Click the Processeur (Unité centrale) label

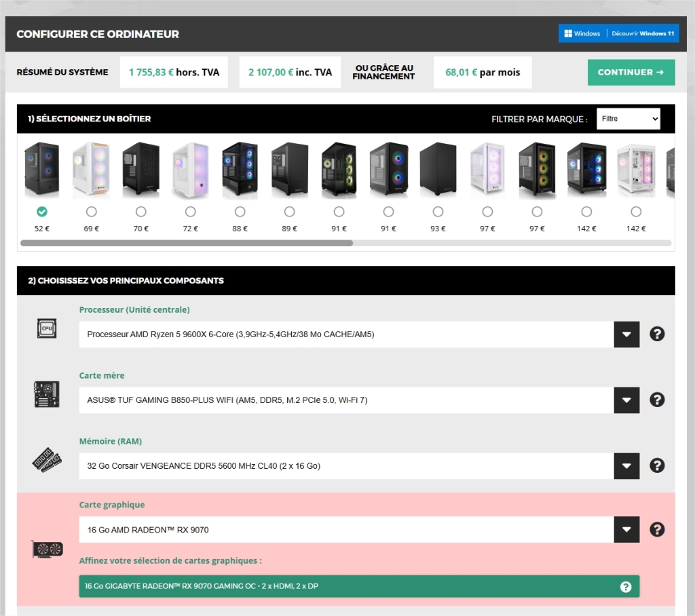[134, 310]
